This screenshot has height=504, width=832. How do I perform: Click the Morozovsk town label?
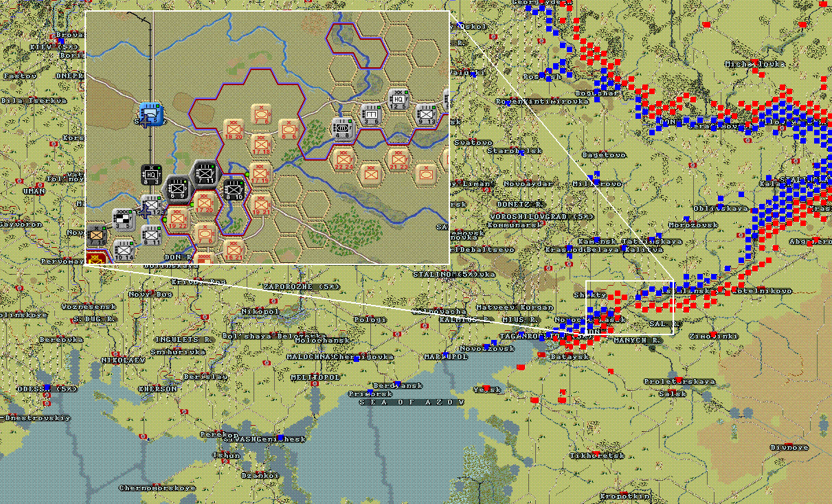pos(693,225)
